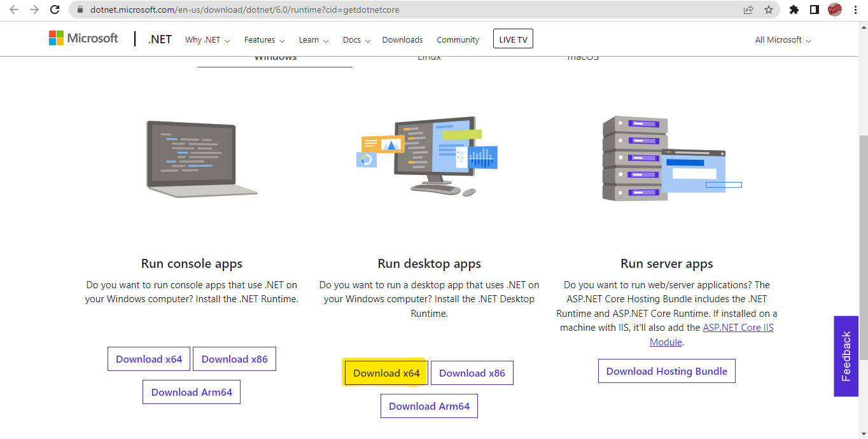Click the Run server apps heading
This screenshot has height=439, width=868.
click(667, 263)
